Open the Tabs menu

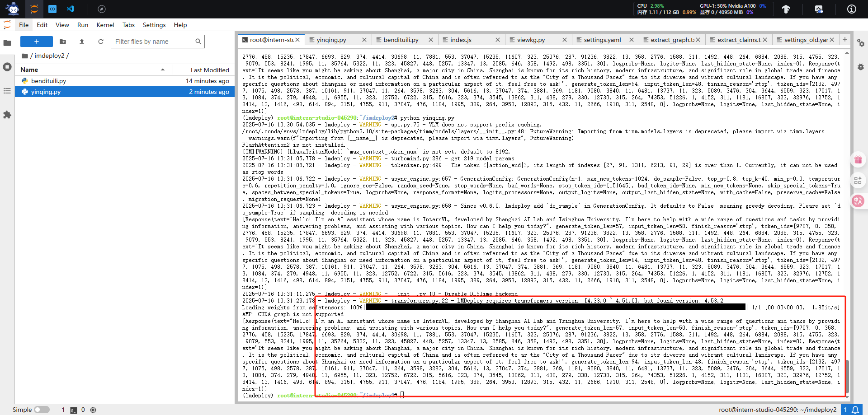point(128,25)
